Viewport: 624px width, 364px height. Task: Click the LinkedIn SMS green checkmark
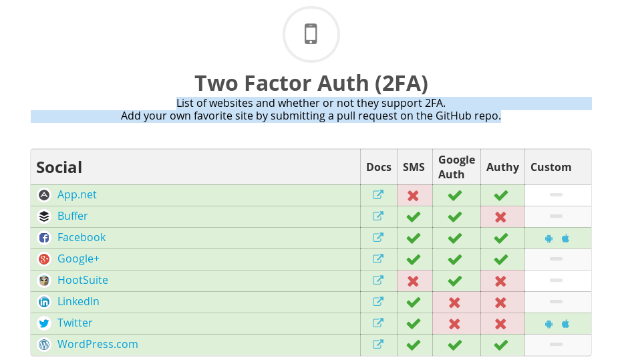[x=414, y=303]
